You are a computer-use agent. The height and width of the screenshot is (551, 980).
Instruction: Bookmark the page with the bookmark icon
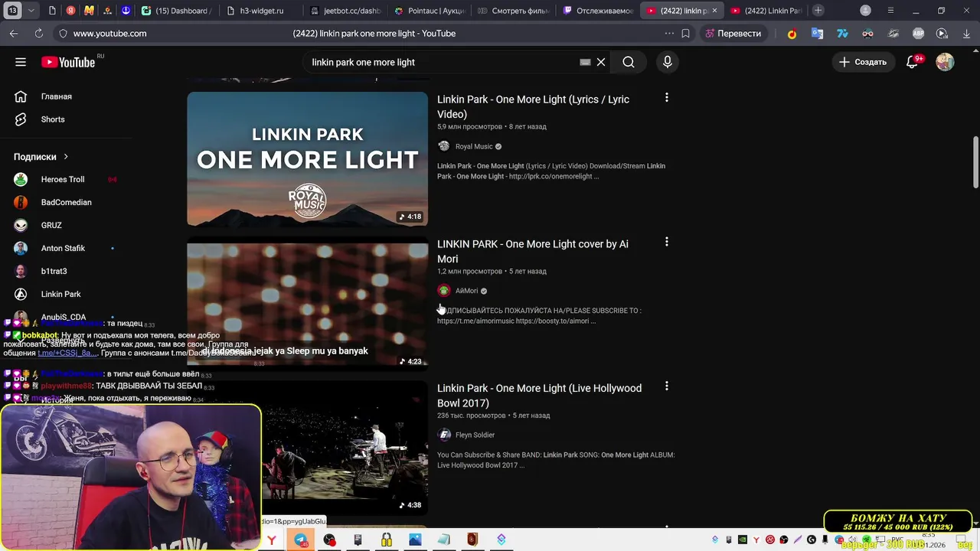(685, 34)
